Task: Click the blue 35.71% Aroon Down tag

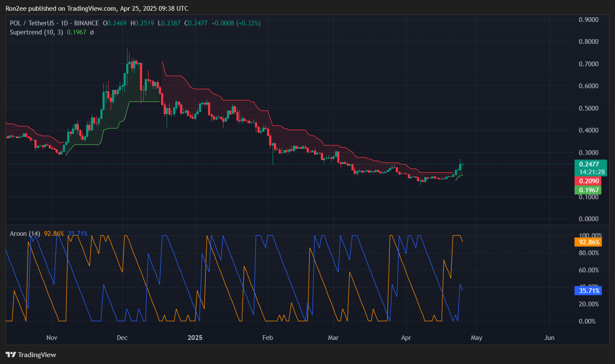Action: 588,291
